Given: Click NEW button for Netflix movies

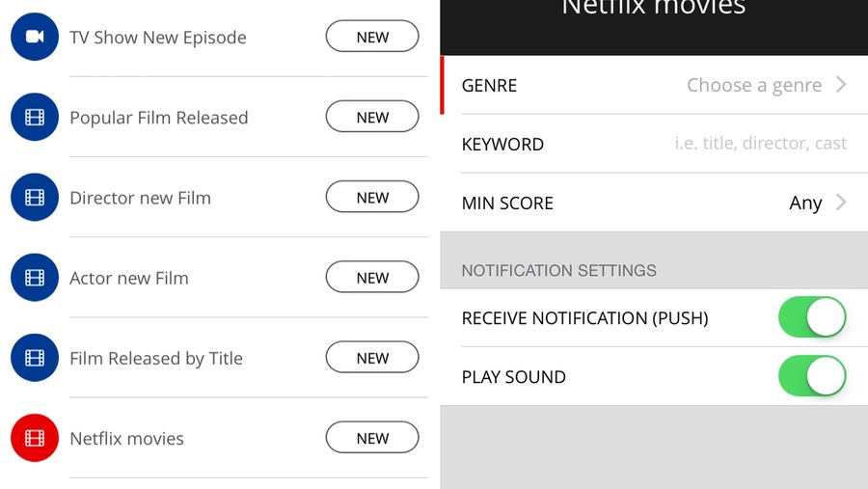Looking at the screenshot, I should [x=372, y=438].
